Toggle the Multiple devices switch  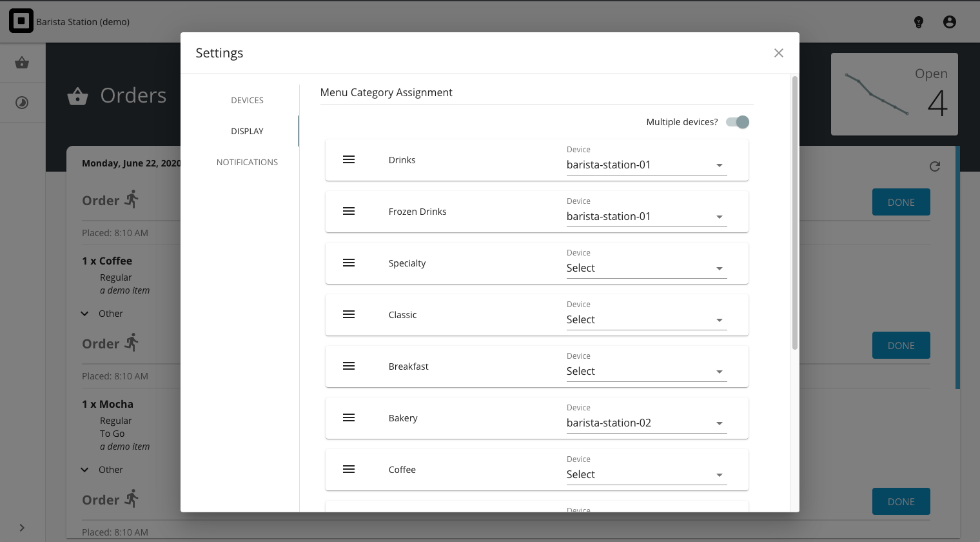coord(738,122)
